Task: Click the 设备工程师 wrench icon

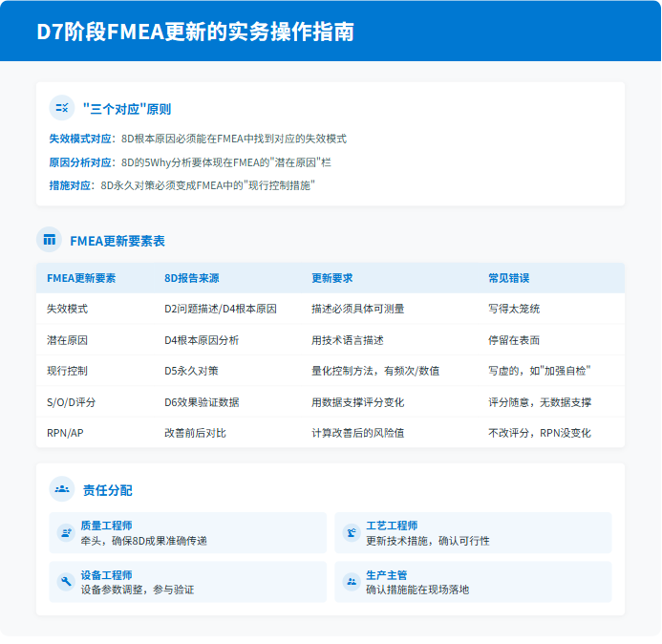Action: pos(66,582)
